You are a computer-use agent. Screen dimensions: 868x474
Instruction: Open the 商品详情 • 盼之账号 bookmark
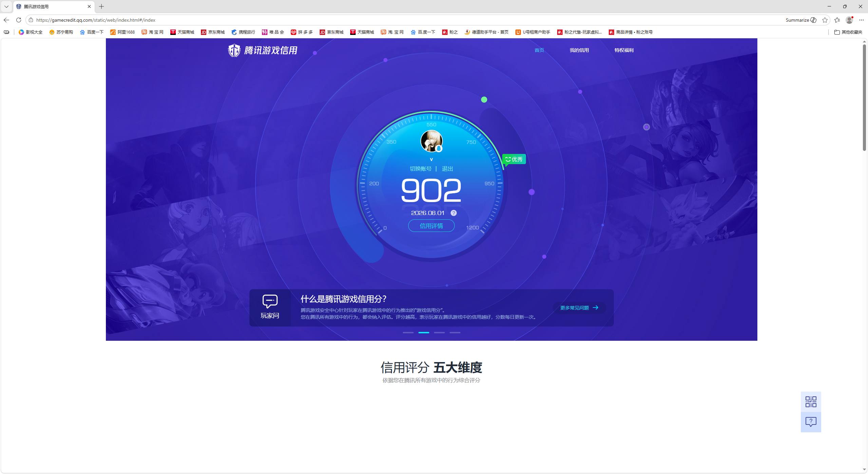(630, 32)
